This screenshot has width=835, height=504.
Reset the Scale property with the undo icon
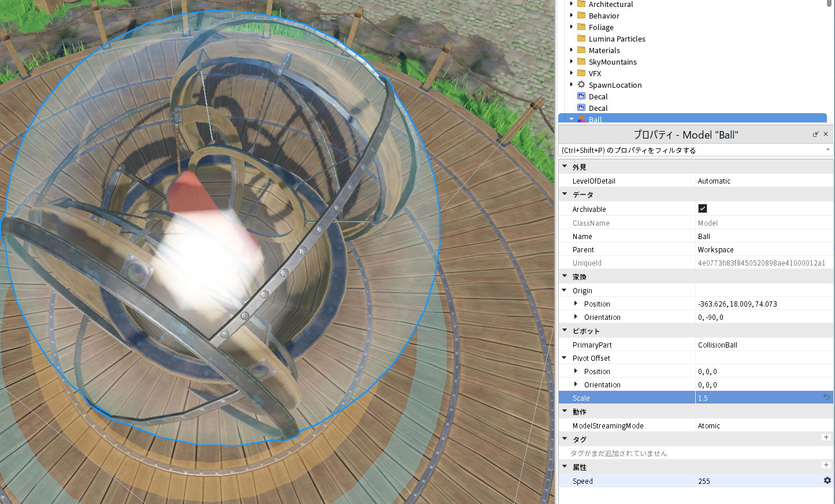click(826, 398)
